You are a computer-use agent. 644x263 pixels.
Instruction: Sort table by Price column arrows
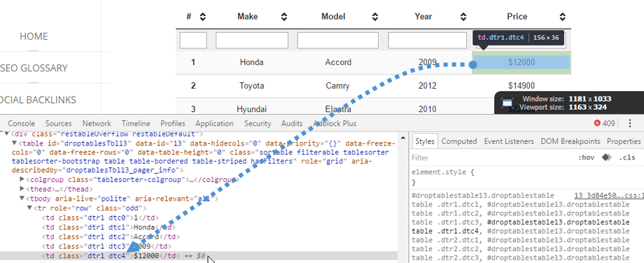(563, 17)
